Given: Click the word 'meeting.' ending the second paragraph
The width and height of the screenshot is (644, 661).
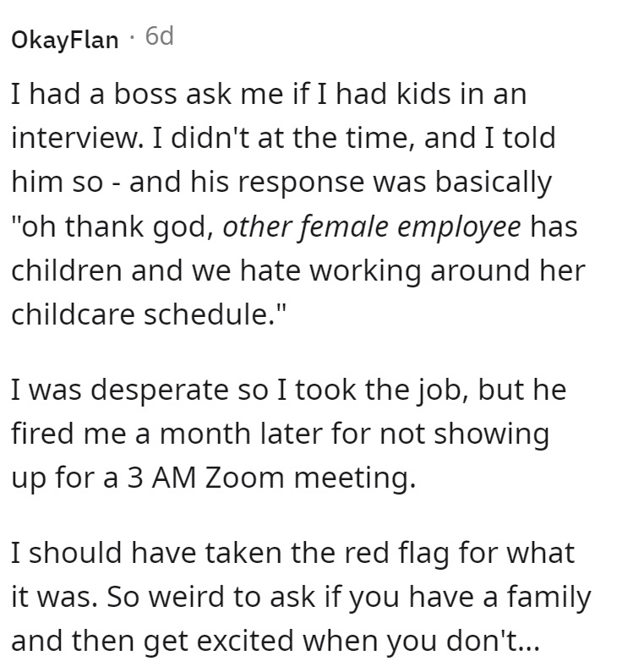Looking at the screenshot, I should pos(355,479).
